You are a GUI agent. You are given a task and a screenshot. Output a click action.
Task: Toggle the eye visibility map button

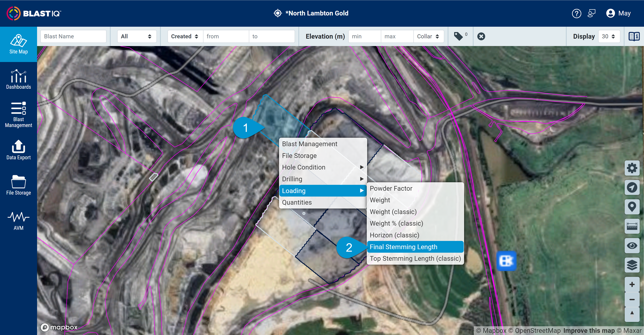pos(632,245)
